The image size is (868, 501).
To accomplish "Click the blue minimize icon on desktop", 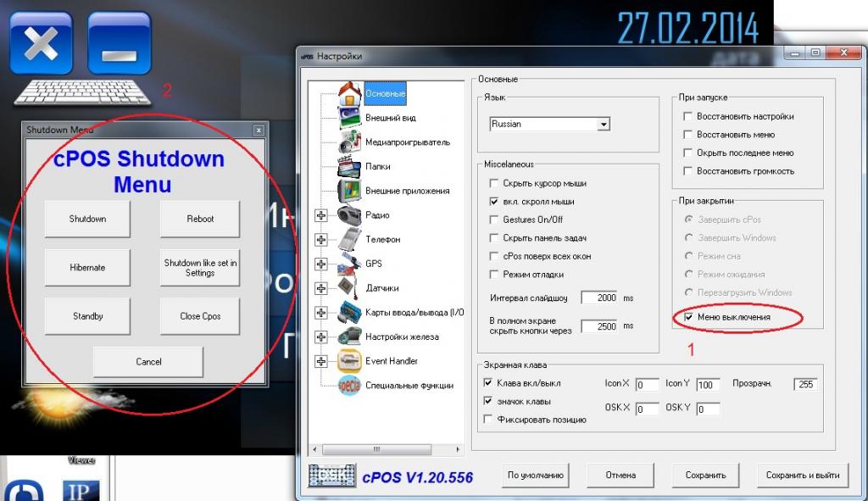I will (119, 43).
